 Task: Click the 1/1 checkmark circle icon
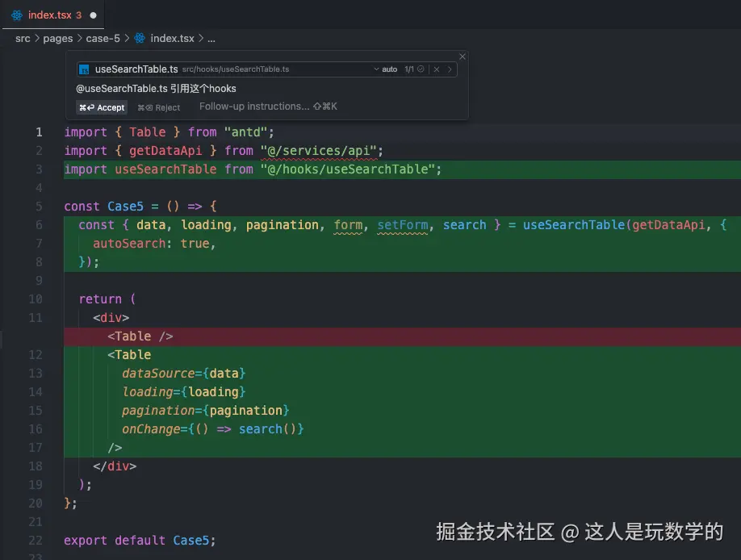click(421, 69)
